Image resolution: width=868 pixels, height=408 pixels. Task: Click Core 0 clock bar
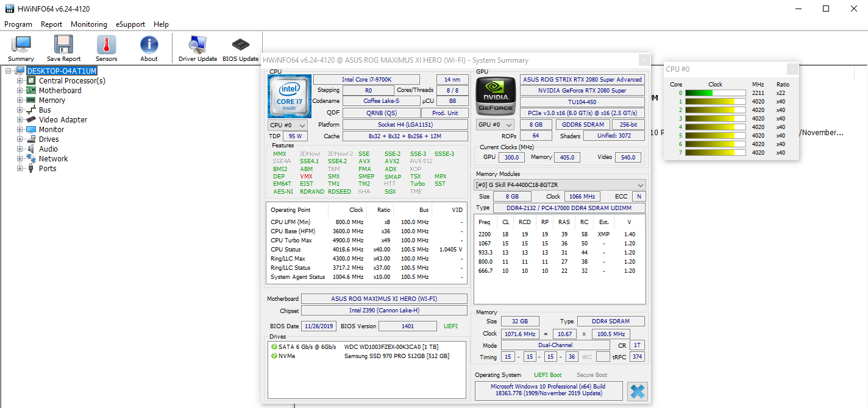(716, 93)
